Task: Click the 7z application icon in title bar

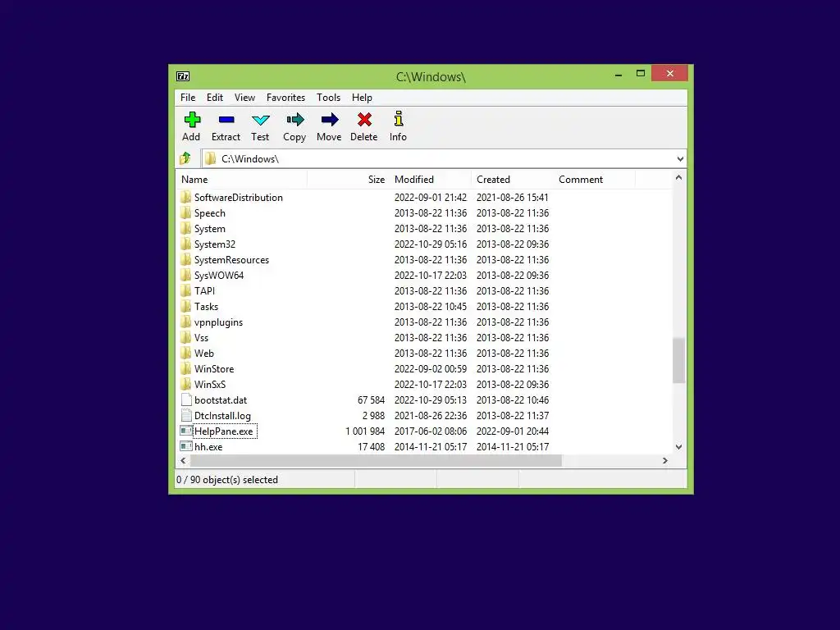Action: click(x=183, y=76)
